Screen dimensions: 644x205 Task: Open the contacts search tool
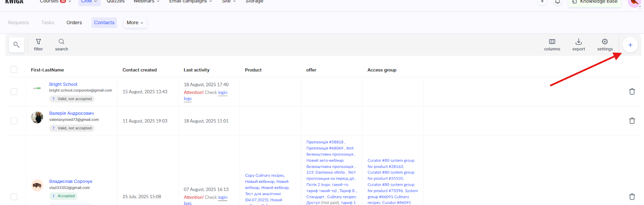point(61,45)
